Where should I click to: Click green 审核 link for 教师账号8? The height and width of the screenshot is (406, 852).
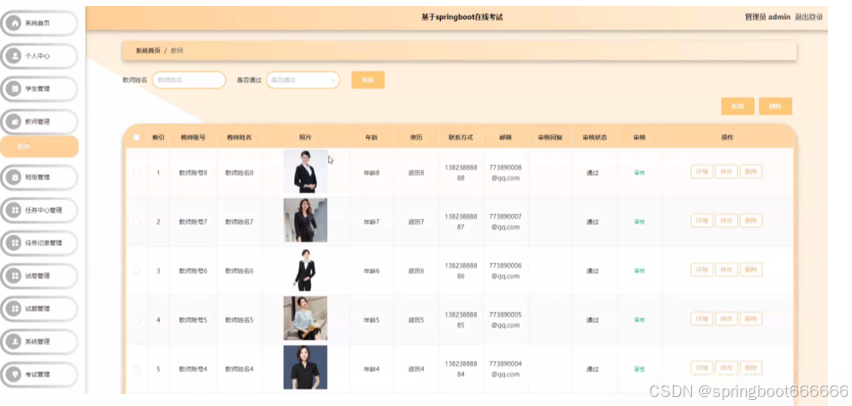pyautogui.click(x=640, y=173)
